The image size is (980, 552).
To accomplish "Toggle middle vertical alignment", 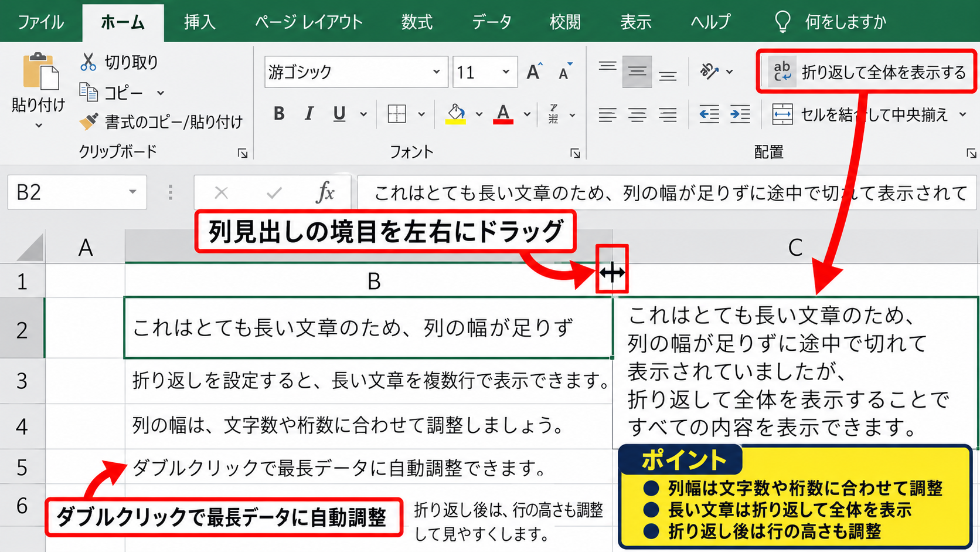I will (x=637, y=72).
